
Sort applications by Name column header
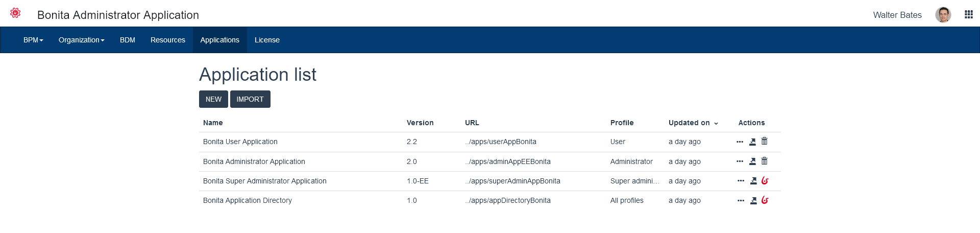tap(213, 123)
